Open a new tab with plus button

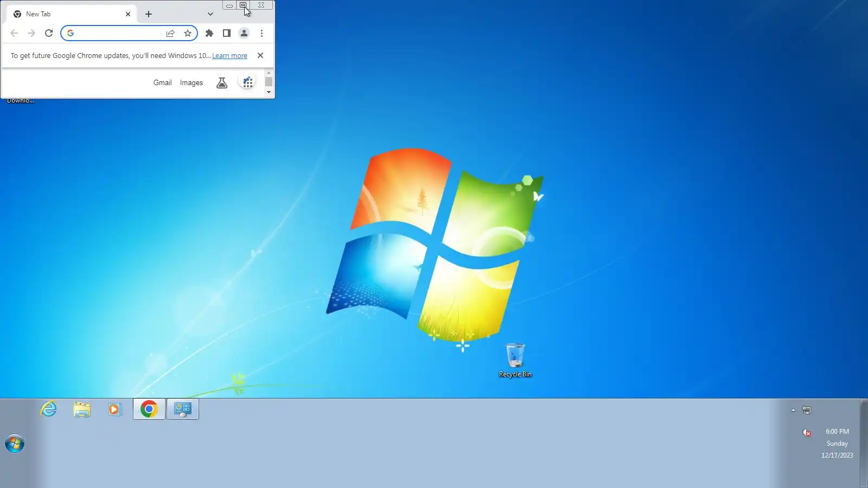149,14
